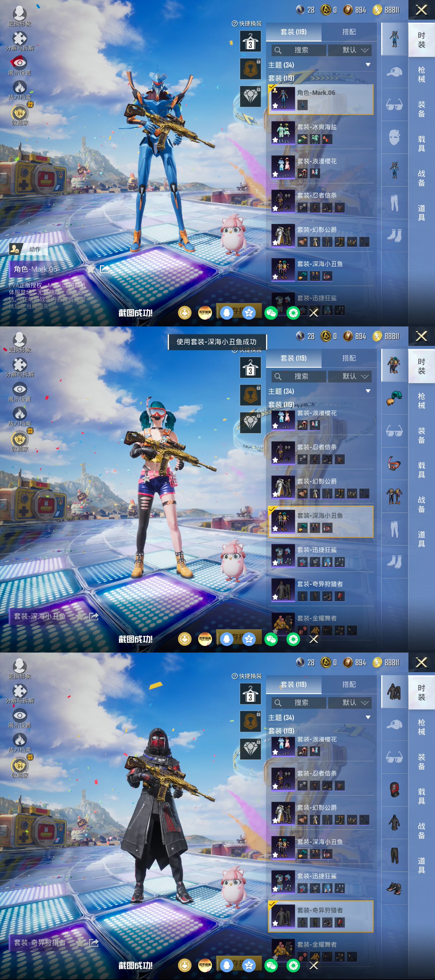Share 角色-Mark.06 using the export icon
This screenshot has width=435, height=980.
tap(105, 269)
